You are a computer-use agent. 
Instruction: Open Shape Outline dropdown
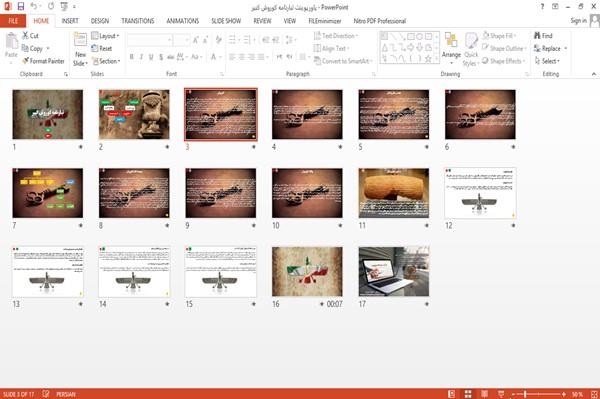[x=504, y=48]
